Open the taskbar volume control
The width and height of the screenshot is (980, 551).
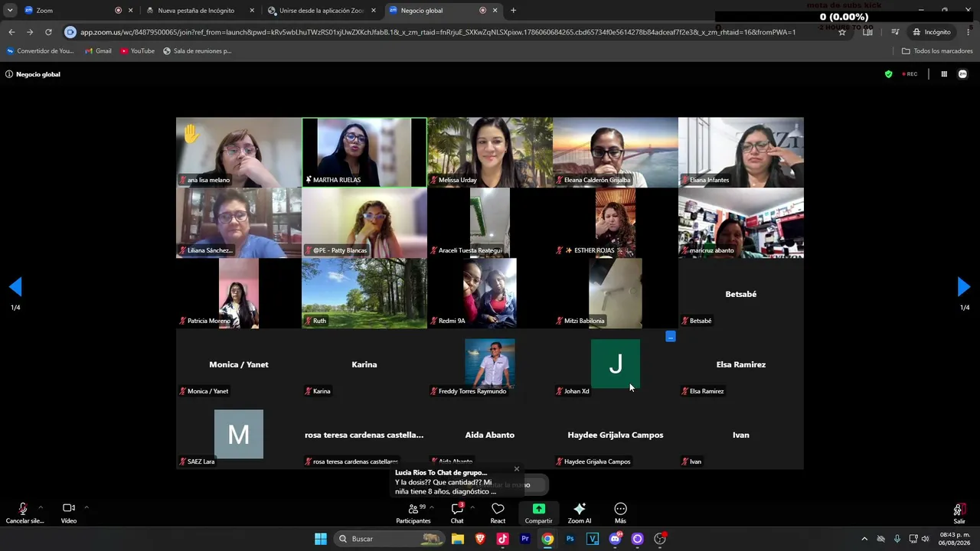(x=926, y=539)
